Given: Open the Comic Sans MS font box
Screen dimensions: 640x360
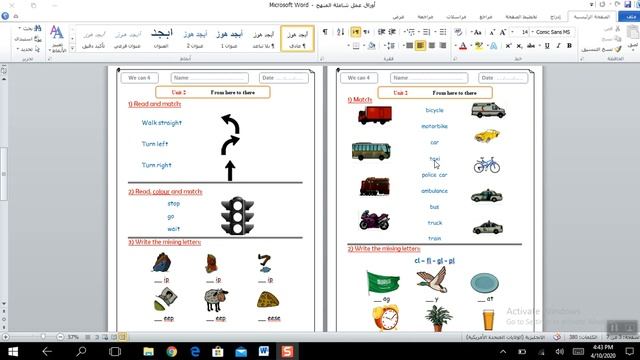Looking at the screenshot, I should point(553,32).
